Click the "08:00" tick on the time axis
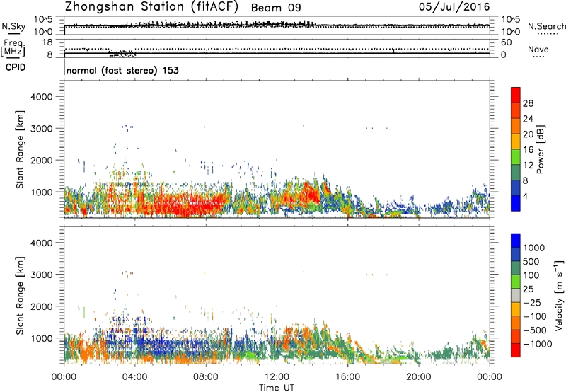Image resolution: width=566 pixels, height=392 pixels. point(206,377)
